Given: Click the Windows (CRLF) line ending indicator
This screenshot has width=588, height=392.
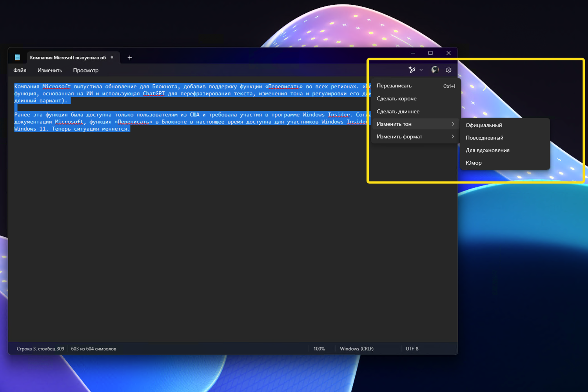Looking at the screenshot, I should coord(357,349).
